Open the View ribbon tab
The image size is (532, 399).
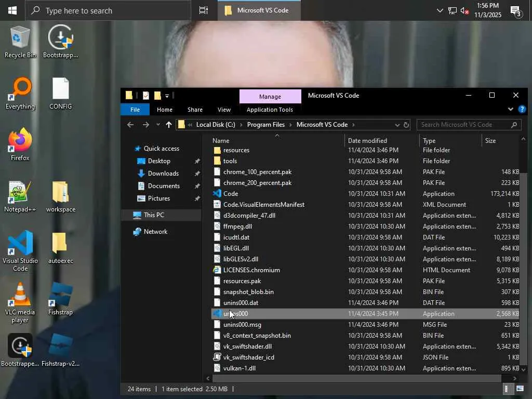pos(224,110)
